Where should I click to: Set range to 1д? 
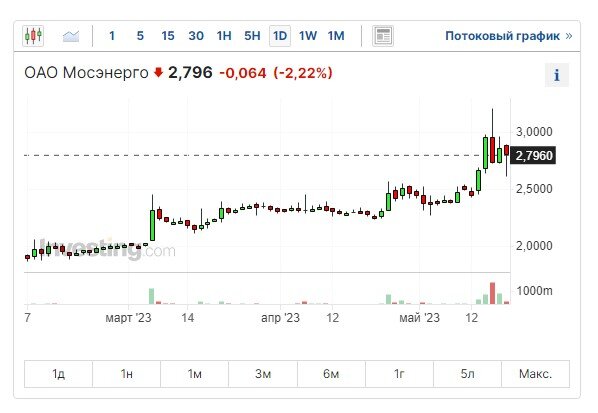pyautogui.click(x=58, y=374)
